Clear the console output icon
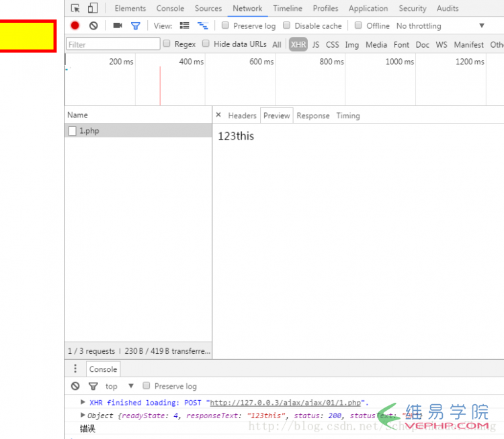 75,386
